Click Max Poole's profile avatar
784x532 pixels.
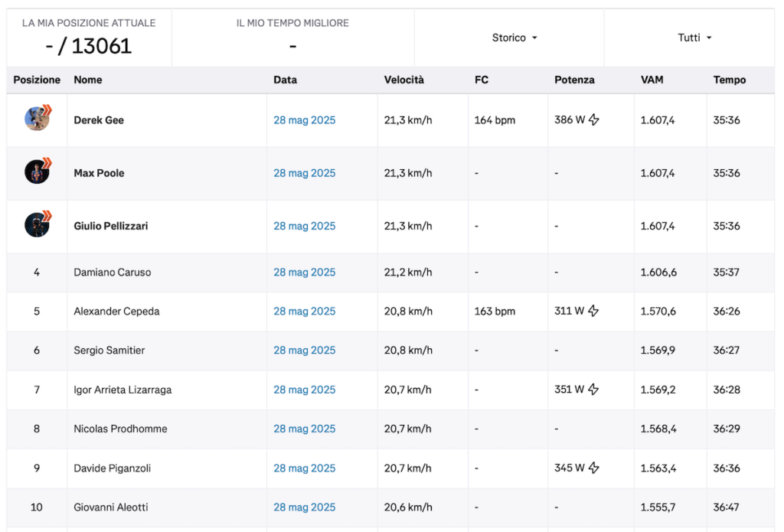[x=37, y=171]
